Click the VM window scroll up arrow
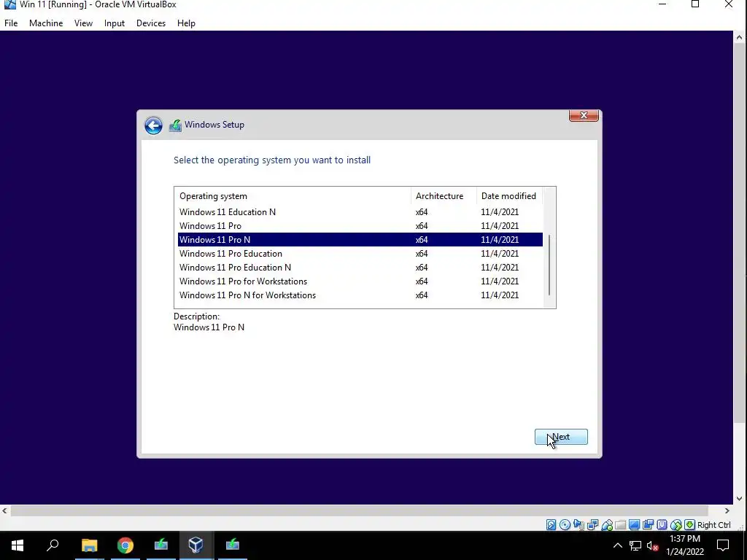747x560 pixels. tap(739, 37)
